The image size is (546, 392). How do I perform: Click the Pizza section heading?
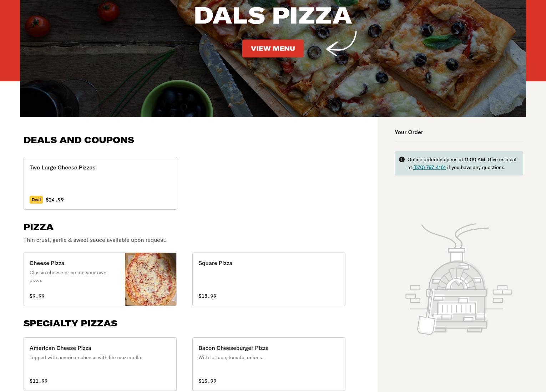(x=39, y=227)
